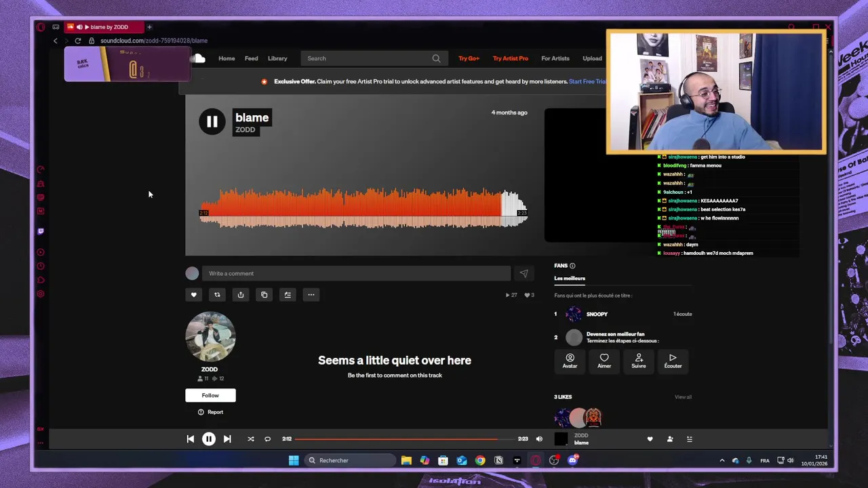This screenshot has height=488, width=868.
Task: Open the Library tab
Action: coord(277,58)
